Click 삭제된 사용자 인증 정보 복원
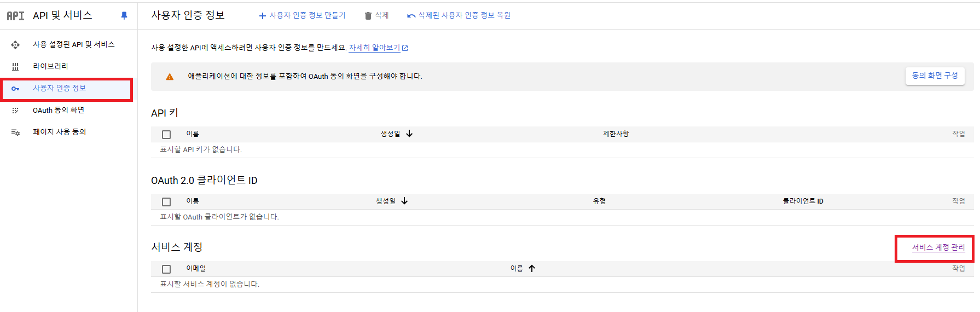980x312 pixels. [459, 15]
